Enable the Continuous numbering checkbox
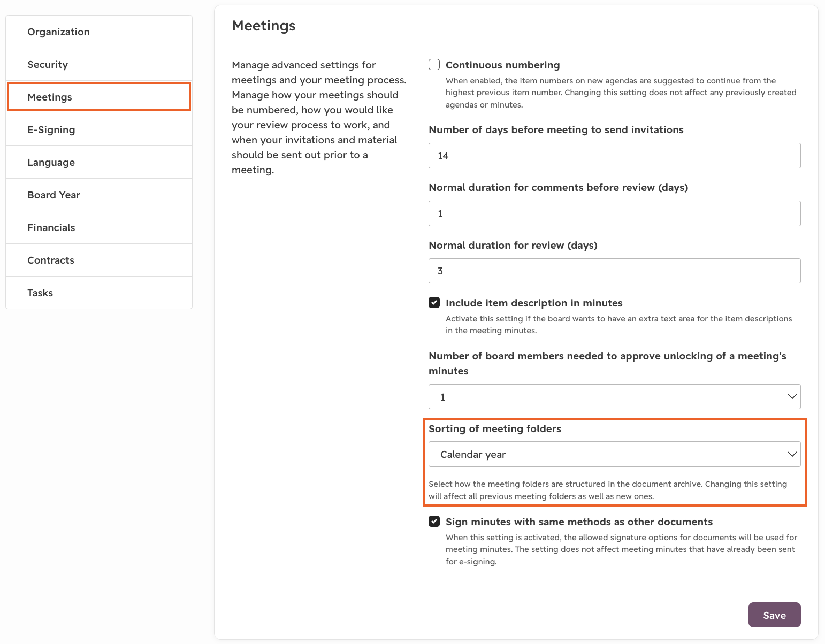Image resolution: width=825 pixels, height=644 pixels. (434, 65)
